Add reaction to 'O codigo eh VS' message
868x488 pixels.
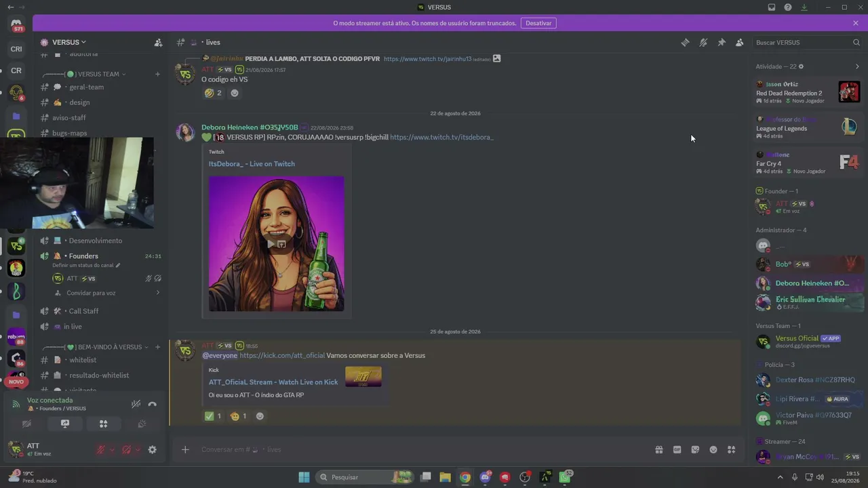tap(235, 93)
